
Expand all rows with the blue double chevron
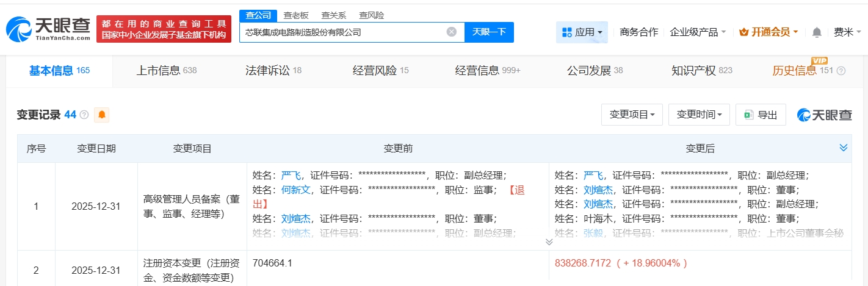843,148
